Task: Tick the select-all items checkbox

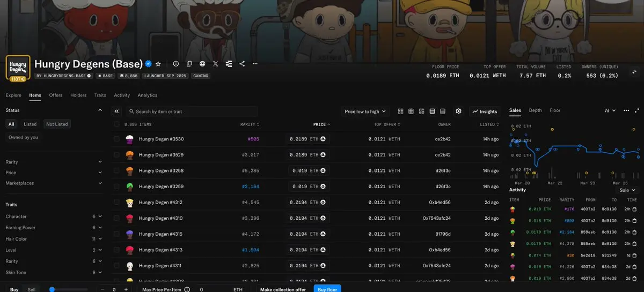Action: pos(116,124)
